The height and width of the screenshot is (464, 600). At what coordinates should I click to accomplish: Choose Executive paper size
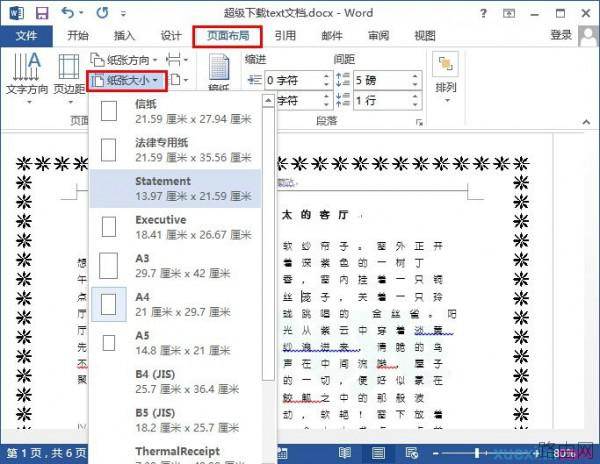176,227
